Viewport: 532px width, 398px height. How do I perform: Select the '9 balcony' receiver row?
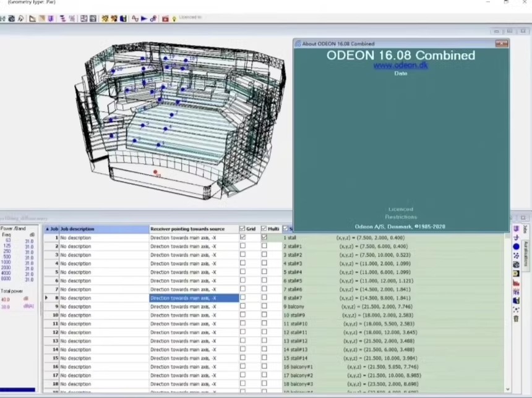(393, 307)
